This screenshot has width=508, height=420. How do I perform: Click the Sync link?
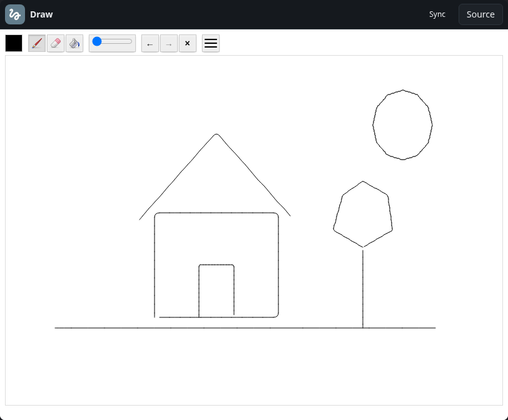437,14
